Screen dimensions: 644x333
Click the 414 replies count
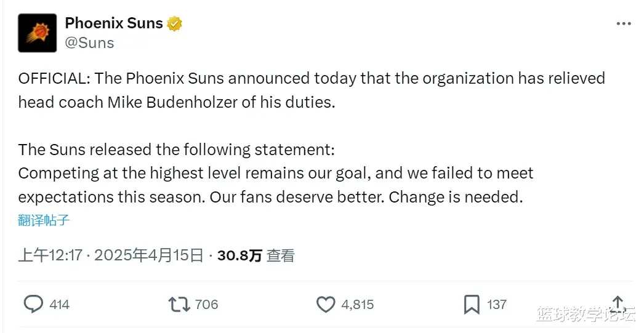[x=59, y=305]
